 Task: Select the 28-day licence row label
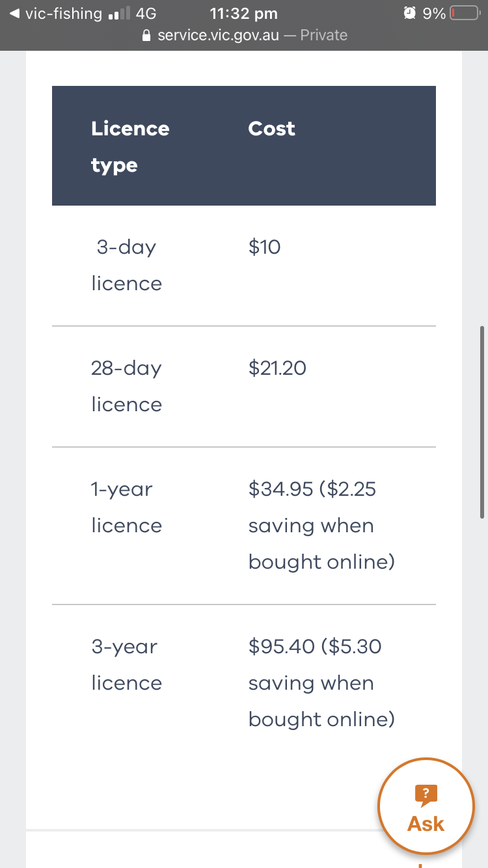coord(127,386)
